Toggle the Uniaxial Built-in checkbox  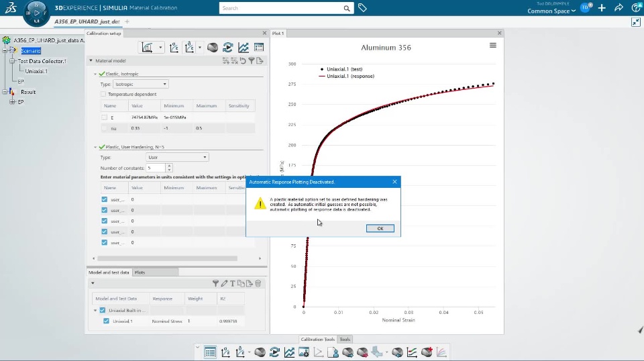(103, 311)
